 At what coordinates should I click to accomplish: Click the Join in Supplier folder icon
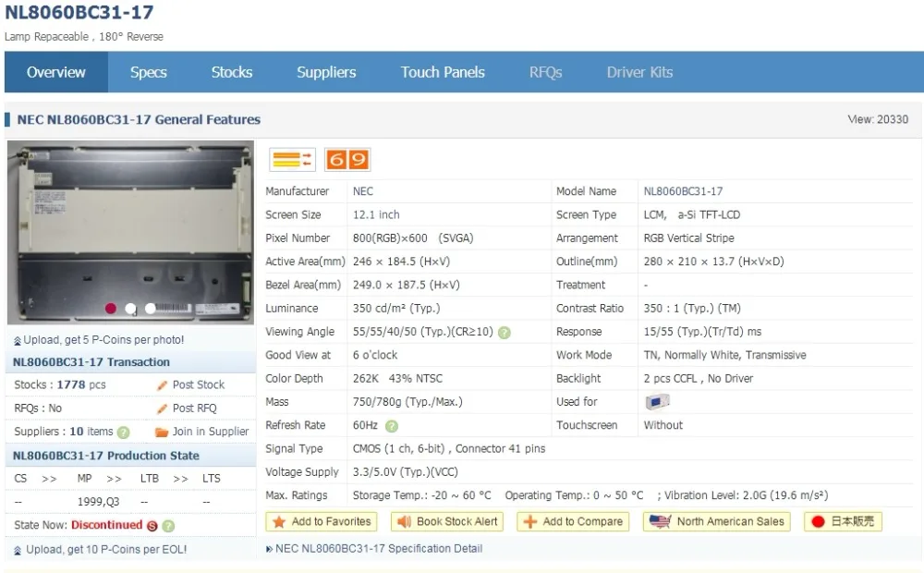[162, 433]
